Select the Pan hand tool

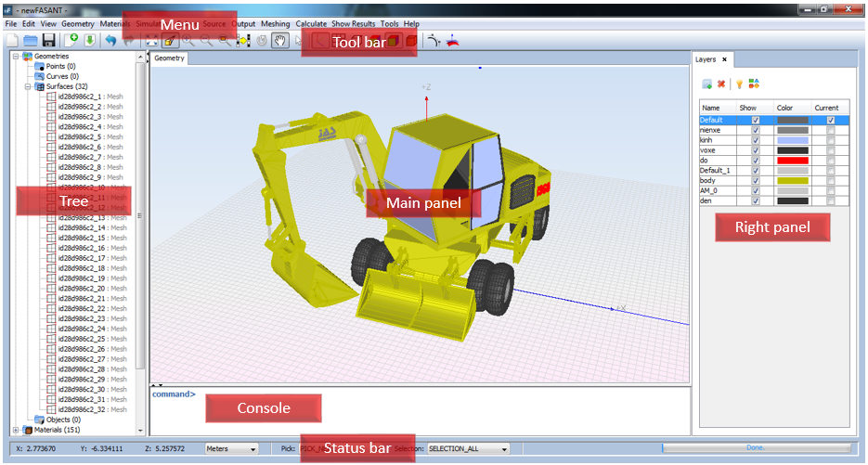tap(279, 41)
